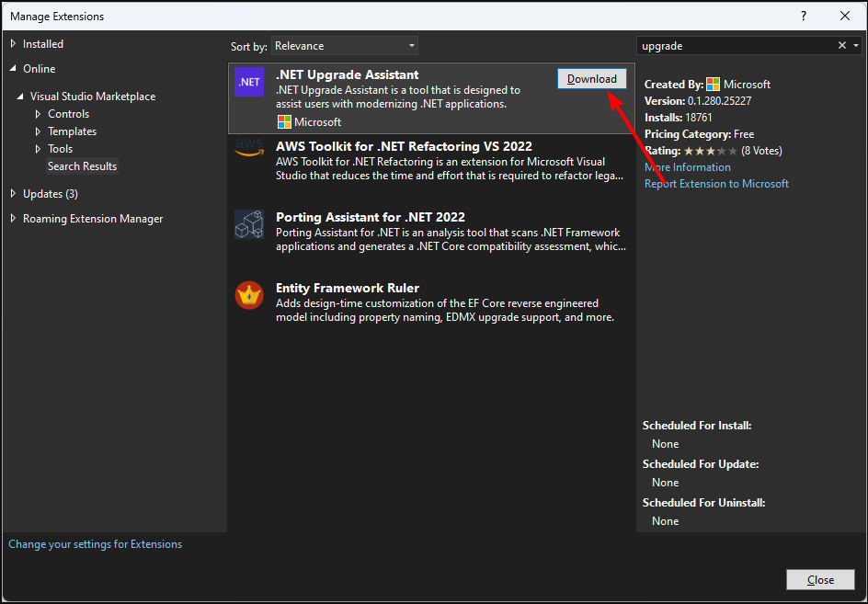Click Report Extension to Microsoft link
The width and height of the screenshot is (868, 604).
click(716, 184)
